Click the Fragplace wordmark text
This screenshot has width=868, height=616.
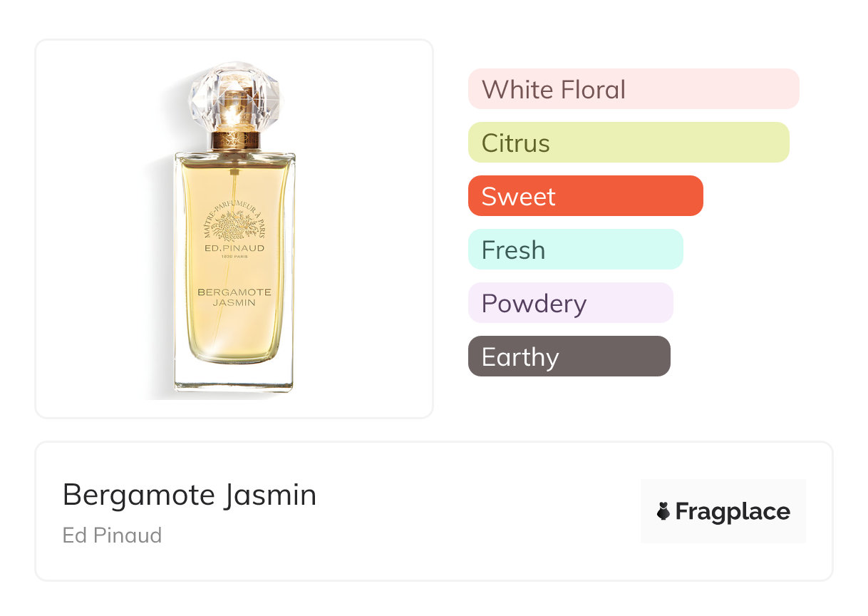(x=733, y=512)
